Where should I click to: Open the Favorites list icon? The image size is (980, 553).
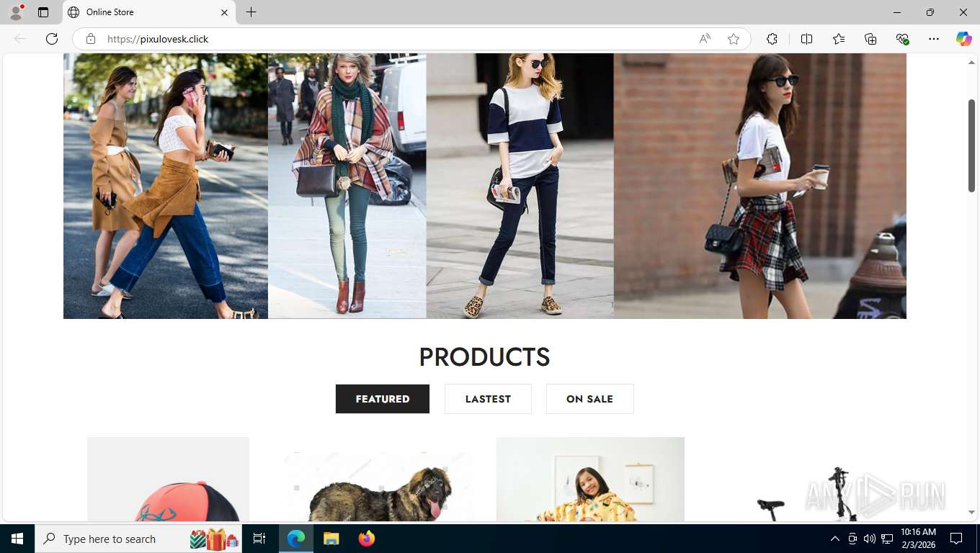click(x=839, y=39)
